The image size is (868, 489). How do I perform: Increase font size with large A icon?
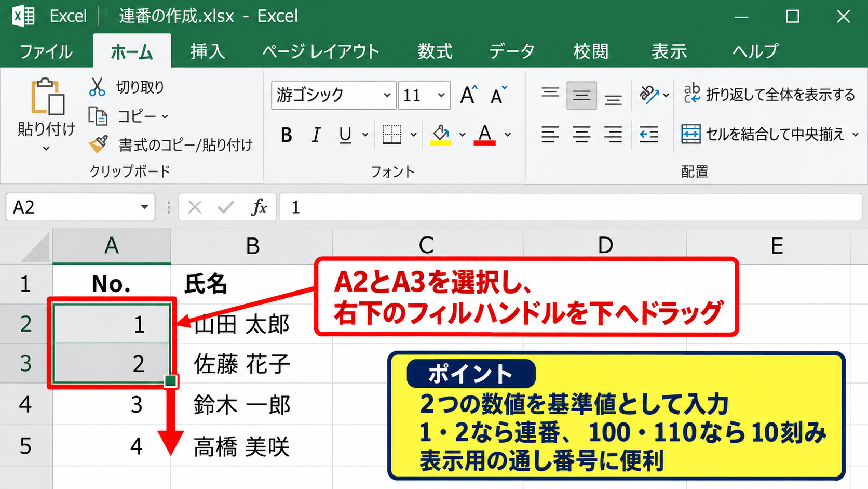pos(469,95)
